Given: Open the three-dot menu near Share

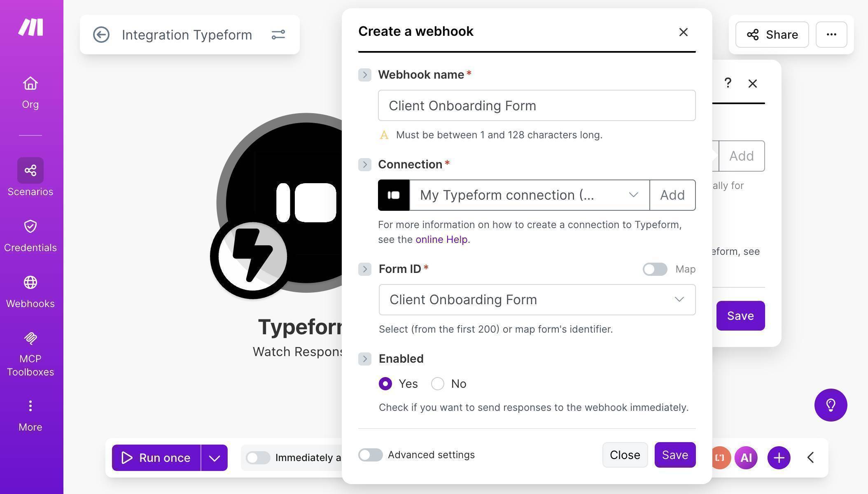Looking at the screenshot, I should pyautogui.click(x=831, y=35).
